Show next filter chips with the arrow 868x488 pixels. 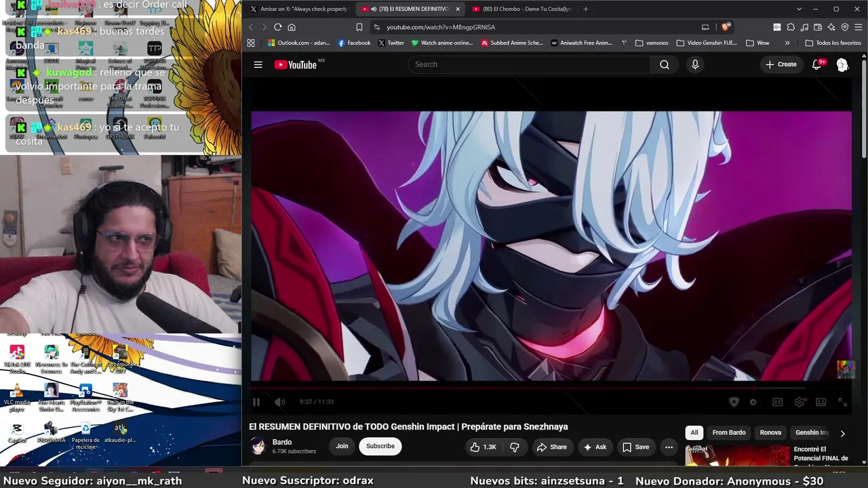click(x=842, y=433)
